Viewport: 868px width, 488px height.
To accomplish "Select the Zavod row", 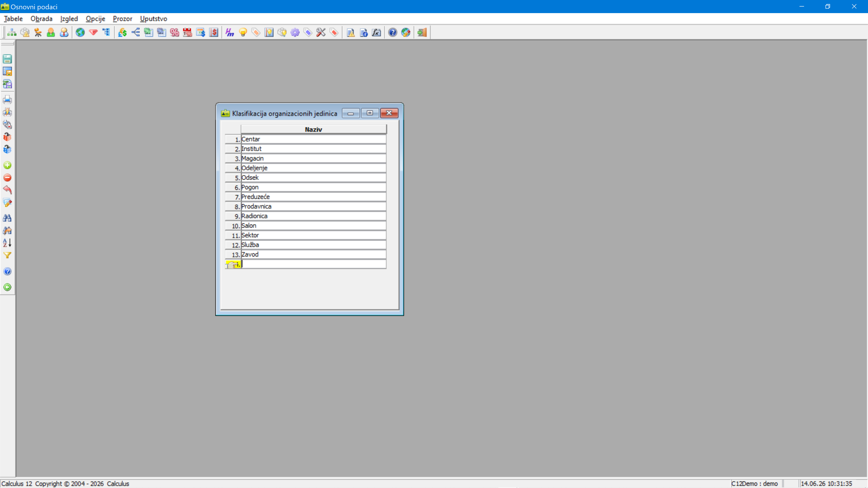I will click(x=313, y=254).
